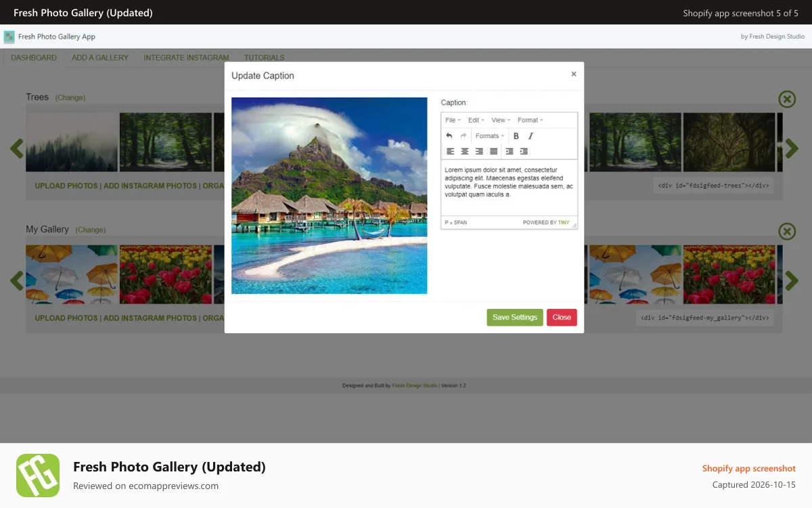Viewport: 812px width, 508px height.
Task: Click the editor resize handle corner
Action: (x=574, y=224)
